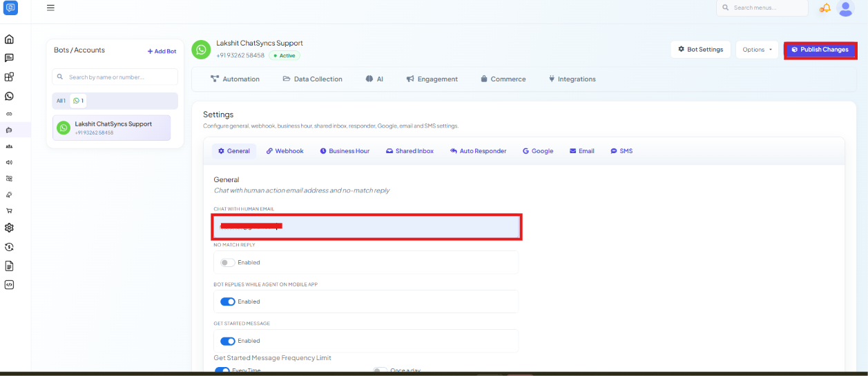Open the code API icon in sidebar
Screen dimensions: 868x376
[9, 284]
